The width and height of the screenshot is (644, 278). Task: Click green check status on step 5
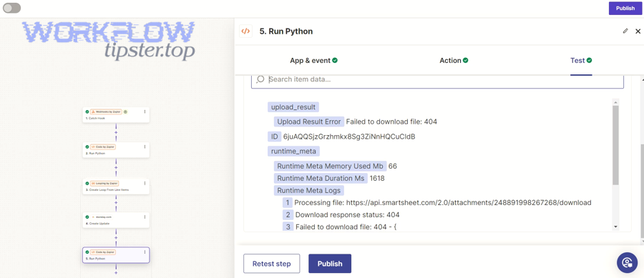click(x=87, y=252)
